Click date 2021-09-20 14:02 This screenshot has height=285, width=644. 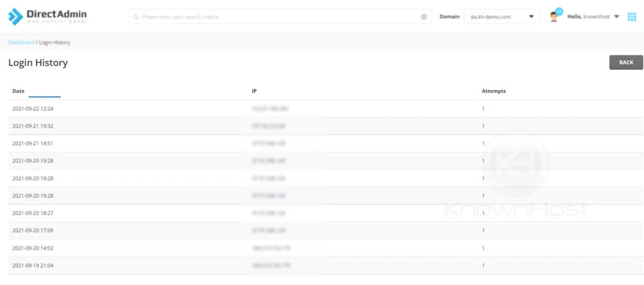33,248
